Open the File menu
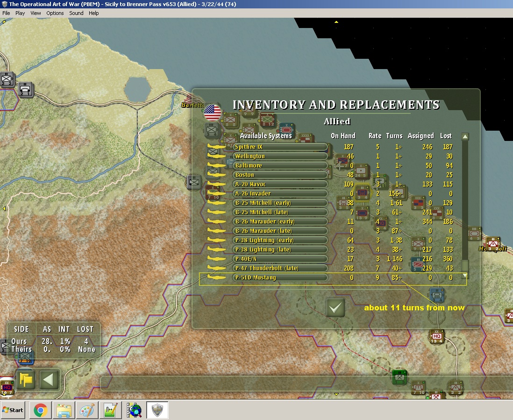513x420 pixels. pos(6,13)
